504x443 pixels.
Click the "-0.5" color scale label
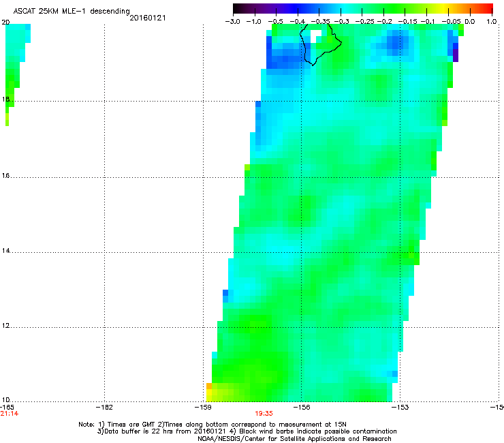(x=275, y=22)
